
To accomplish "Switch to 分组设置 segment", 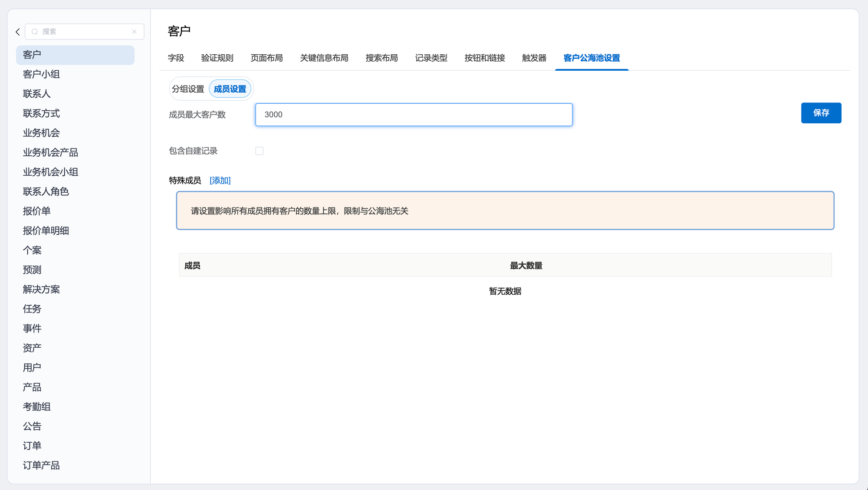I will pyautogui.click(x=188, y=89).
